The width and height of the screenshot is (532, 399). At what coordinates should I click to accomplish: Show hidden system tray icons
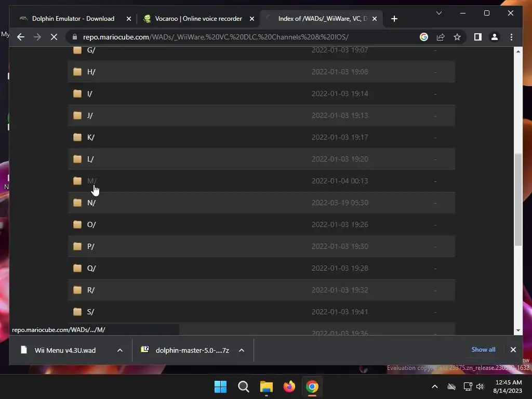tap(435, 387)
